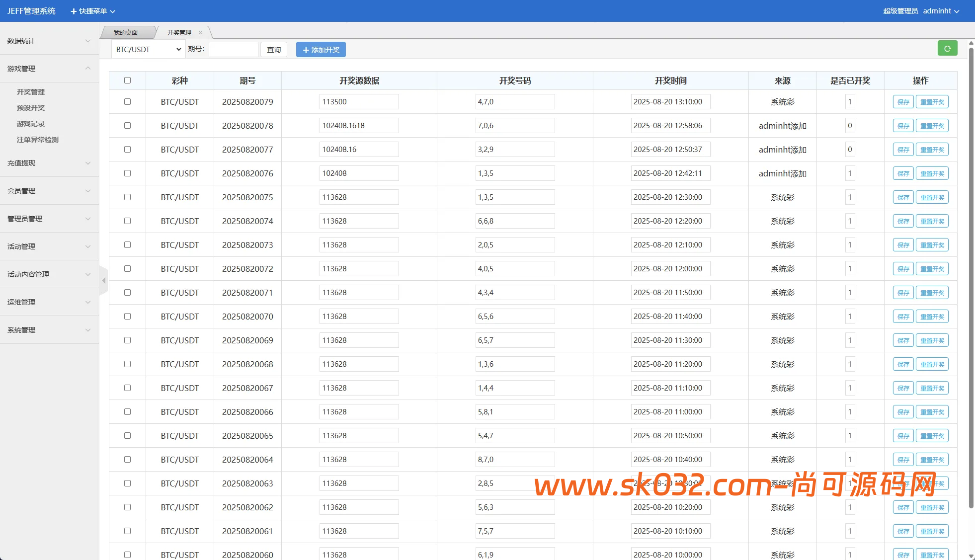Image resolution: width=975 pixels, height=560 pixels.
Task: Click the green refresh icon button
Action: 947,49
